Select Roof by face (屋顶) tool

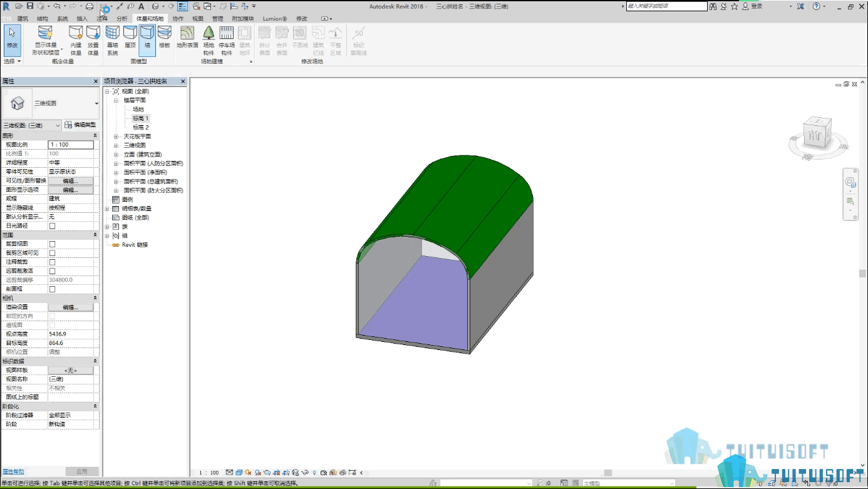(x=130, y=38)
